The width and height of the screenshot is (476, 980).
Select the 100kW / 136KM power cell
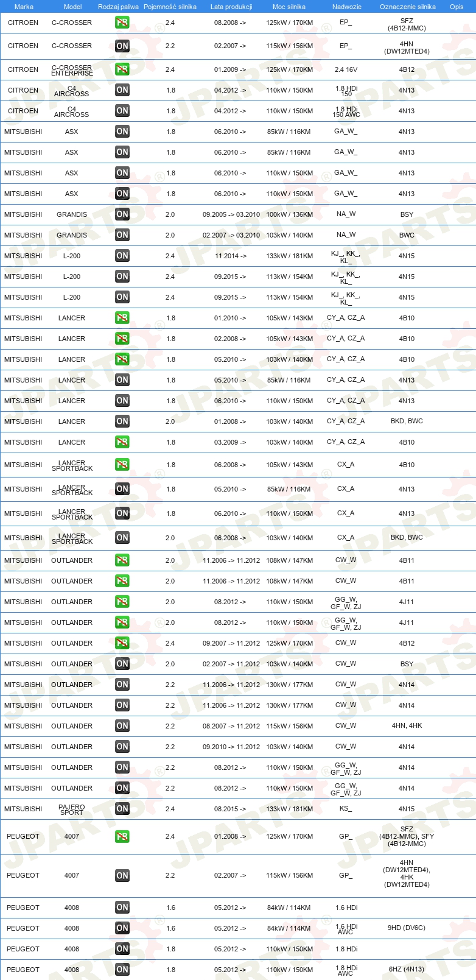click(289, 214)
